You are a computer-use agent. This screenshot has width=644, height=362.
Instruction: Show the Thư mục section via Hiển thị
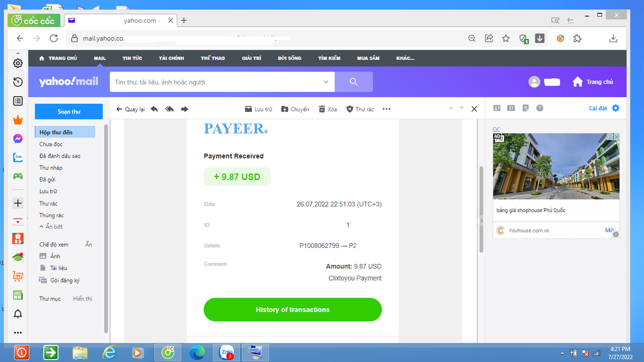(x=83, y=299)
